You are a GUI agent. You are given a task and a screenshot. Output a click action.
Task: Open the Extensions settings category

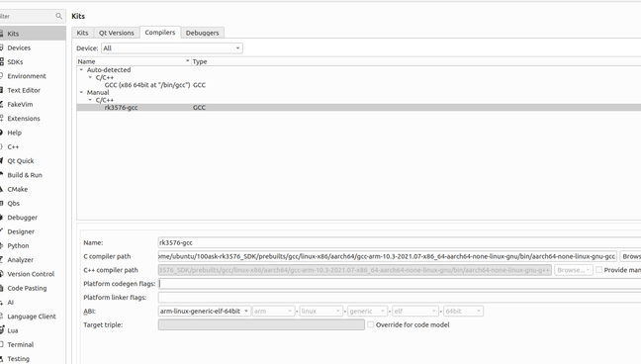pos(33,118)
